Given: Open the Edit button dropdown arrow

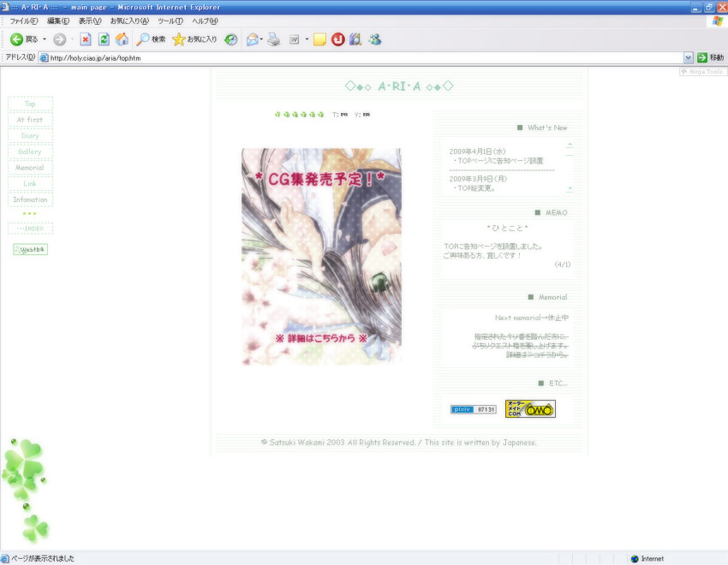Looking at the screenshot, I should click(x=307, y=39).
